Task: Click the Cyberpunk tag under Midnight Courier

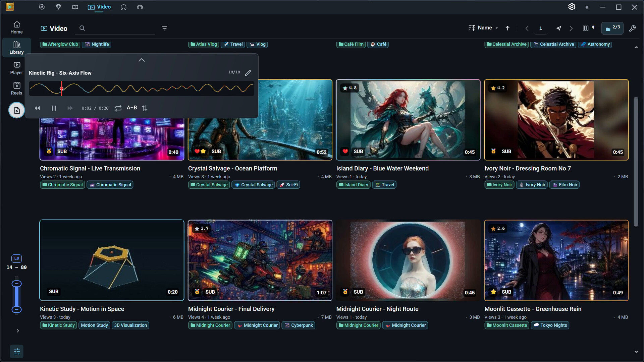Action: (x=299, y=325)
